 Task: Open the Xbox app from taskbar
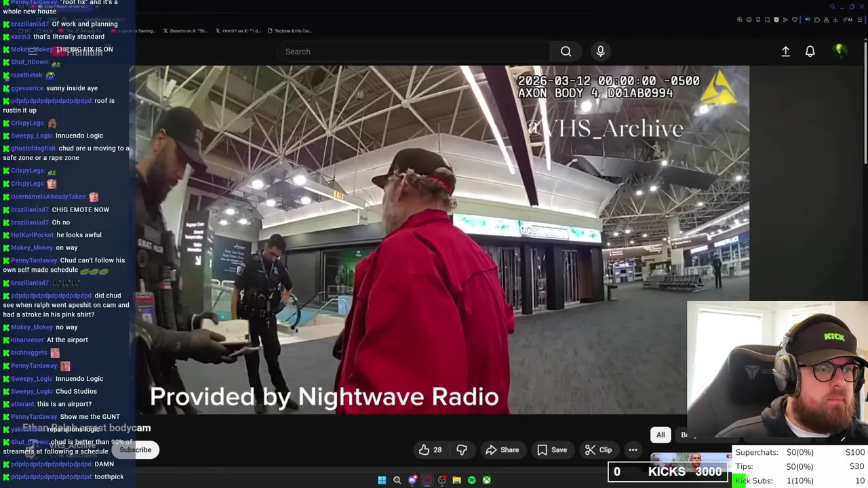(x=486, y=481)
